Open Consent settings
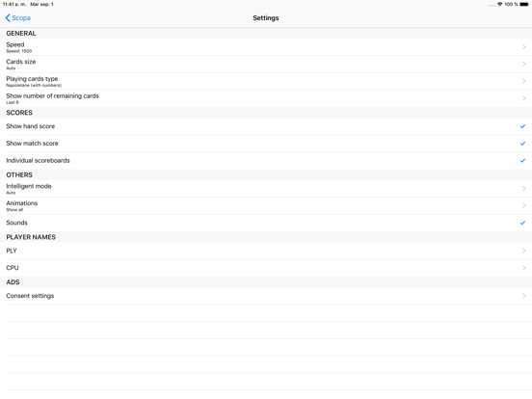The height and width of the screenshot is (399, 532). pyautogui.click(x=266, y=296)
